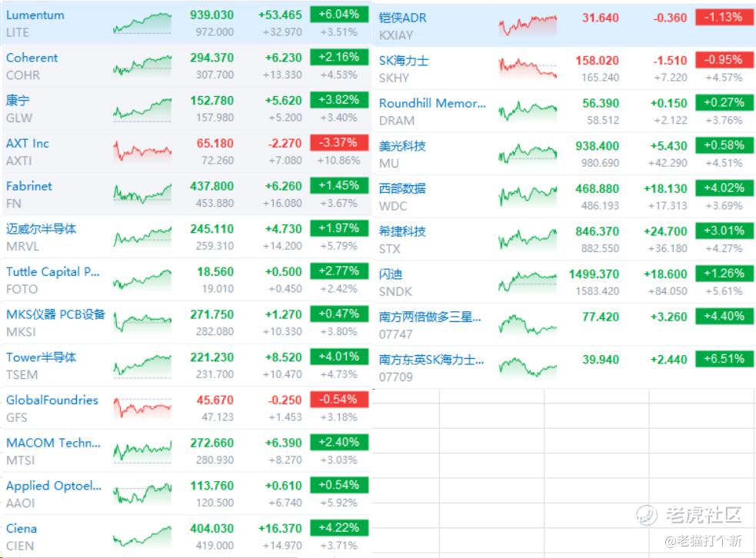The image size is (756, 558).
Task: Click the MKSI +0.47% change badge
Action: point(339,314)
